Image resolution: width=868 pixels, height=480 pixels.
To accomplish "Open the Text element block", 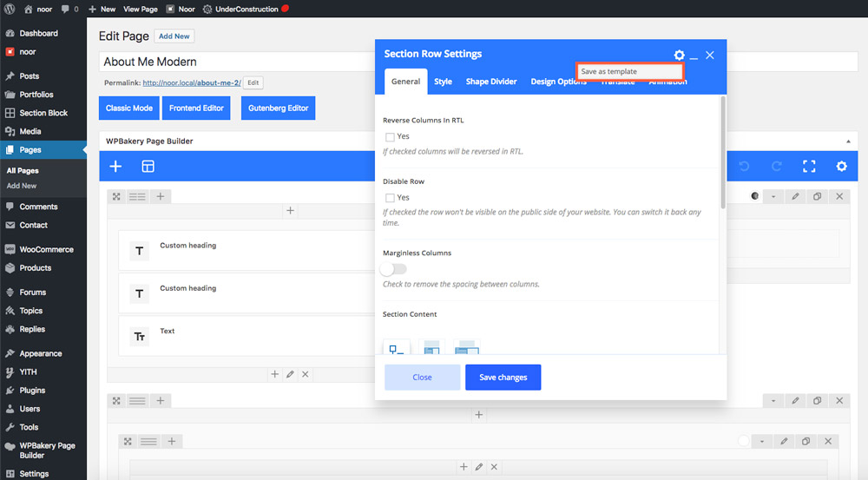I will pos(247,336).
